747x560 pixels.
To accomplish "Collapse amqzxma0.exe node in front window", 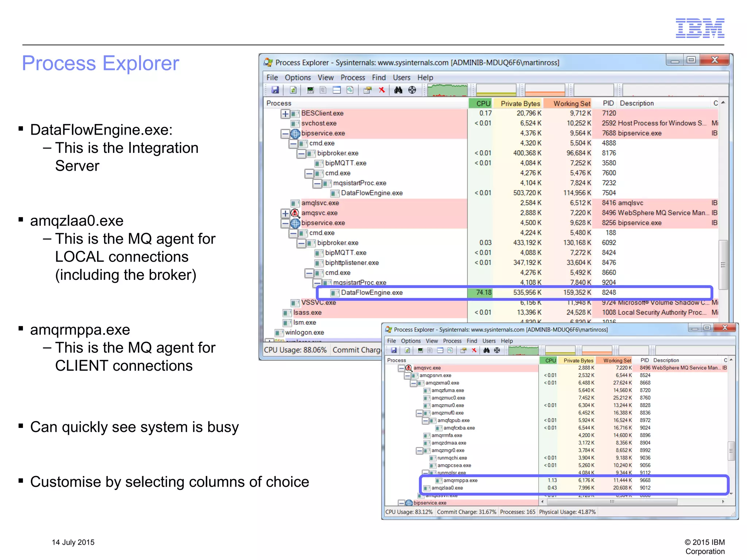I will [x=414, y=383].
